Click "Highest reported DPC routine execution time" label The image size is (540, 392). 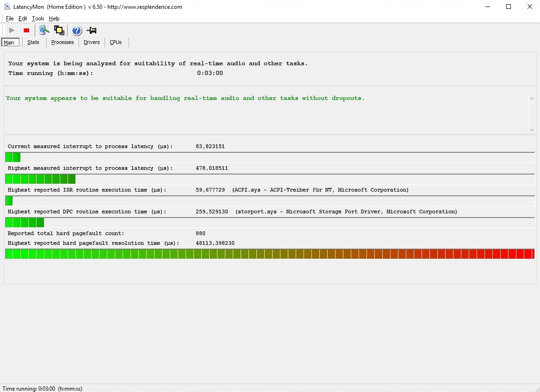pos(87,212)
